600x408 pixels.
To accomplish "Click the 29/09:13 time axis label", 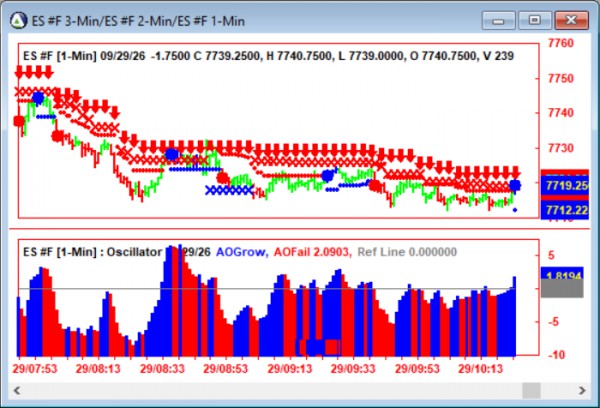I will [x=290, y=369].
